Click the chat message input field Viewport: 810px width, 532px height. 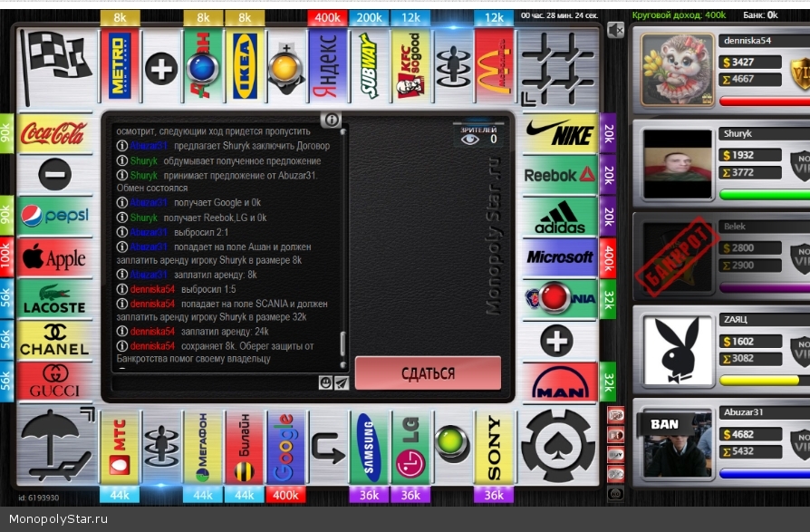pyautogui.click(x=215, y=382)
